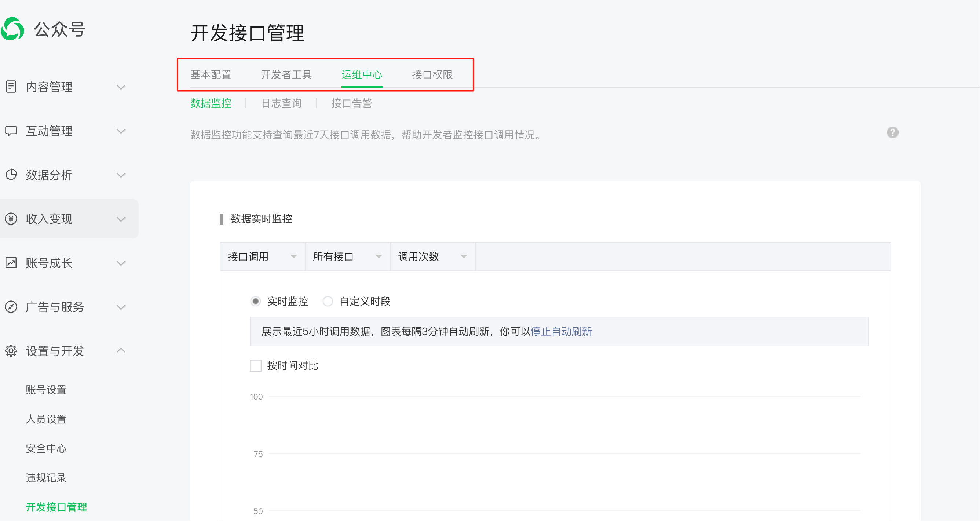Open 账号设置 in the sidebar

coord(46,390)
